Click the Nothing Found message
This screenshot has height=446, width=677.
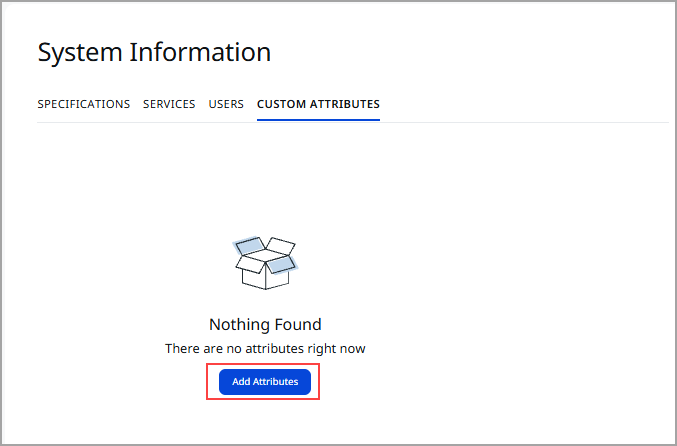click(x=265, y=324)
